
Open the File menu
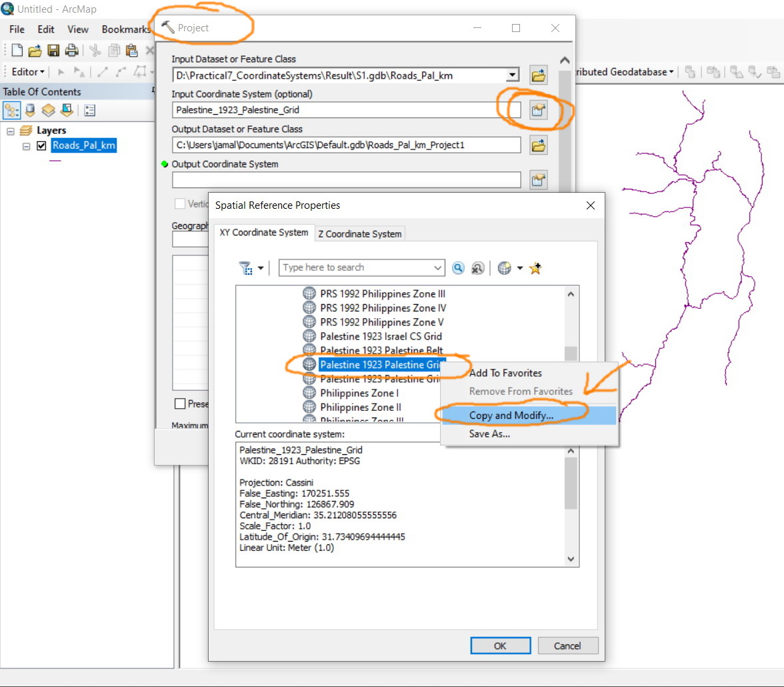click(17, 29)
